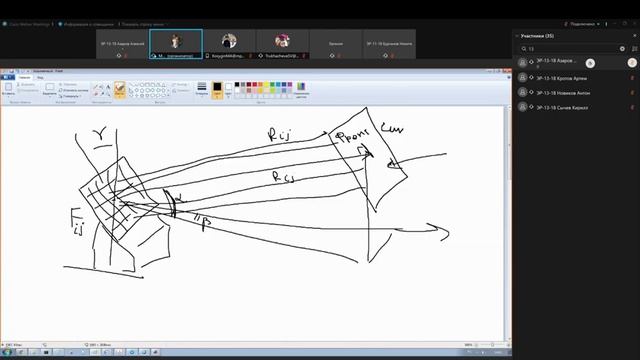Viewport: 640px width, 360px height.
Task: Click the Crop (Обрезать) button
Action: tap(67, 84)
